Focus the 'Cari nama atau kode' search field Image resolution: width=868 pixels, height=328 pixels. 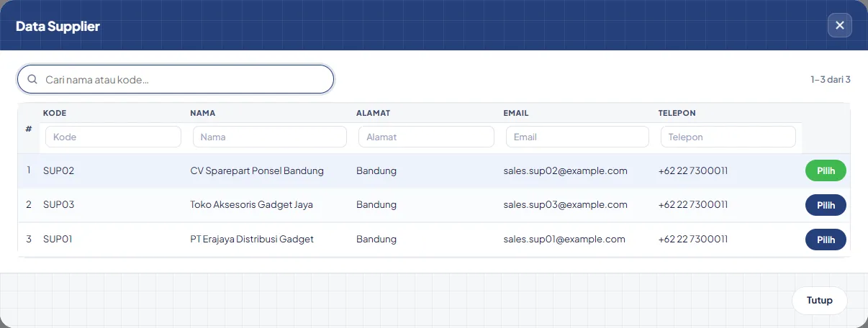(x=176, y=79)
